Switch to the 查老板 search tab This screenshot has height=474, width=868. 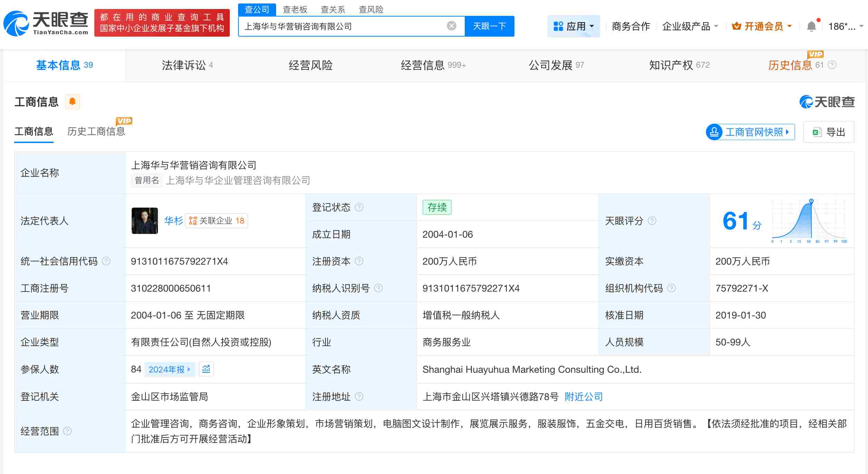pyautogui.click(x=295, y=9)
